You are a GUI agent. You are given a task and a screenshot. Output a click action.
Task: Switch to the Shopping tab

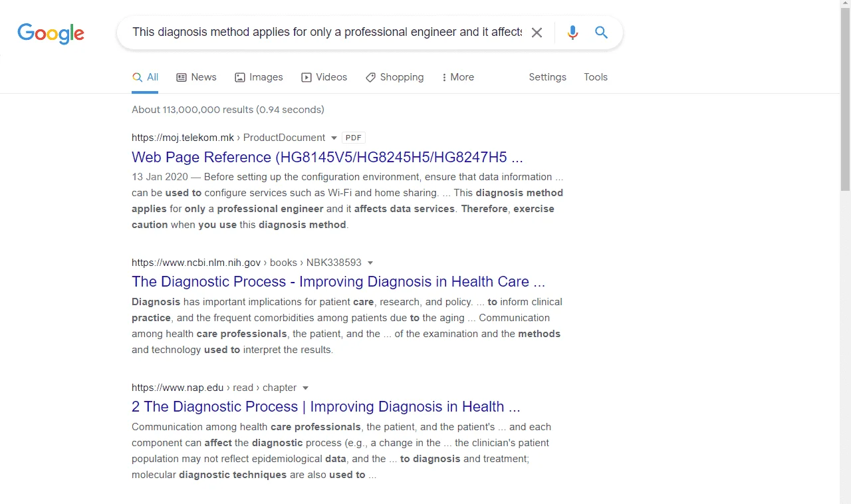coord(394,77)
